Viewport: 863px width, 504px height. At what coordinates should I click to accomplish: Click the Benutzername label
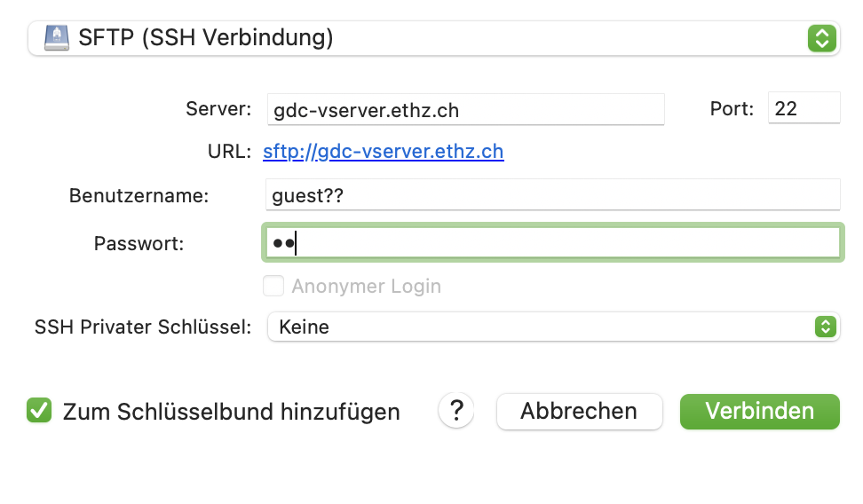point(139,195)
